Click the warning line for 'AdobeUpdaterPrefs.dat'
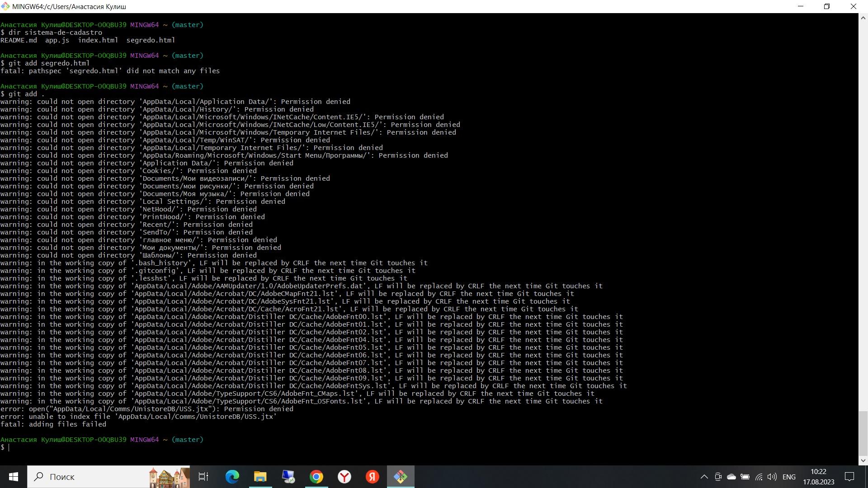Viewport: 868px width, 488px height. coord(302,286)
